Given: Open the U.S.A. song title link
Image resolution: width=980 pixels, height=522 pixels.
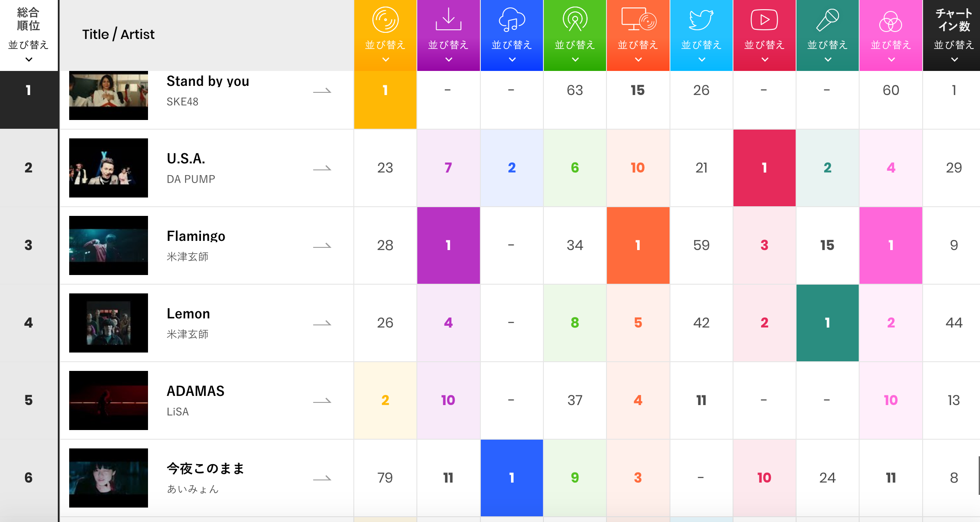Looking at the screenshot, I should [186, 159].
